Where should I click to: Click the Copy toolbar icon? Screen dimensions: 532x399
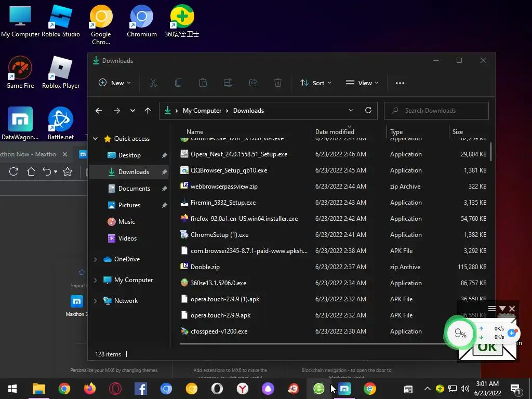[x=178, y=83]
